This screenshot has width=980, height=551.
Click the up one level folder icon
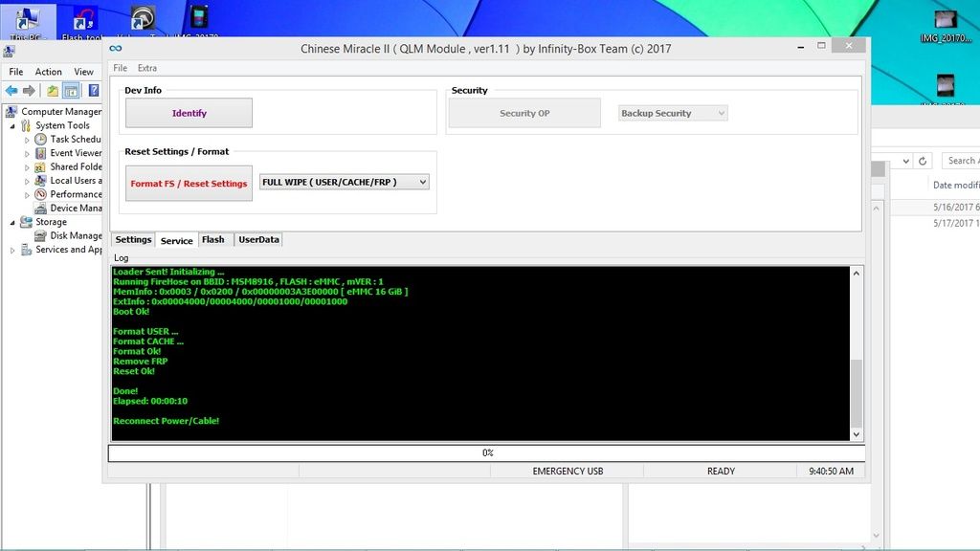53,91
